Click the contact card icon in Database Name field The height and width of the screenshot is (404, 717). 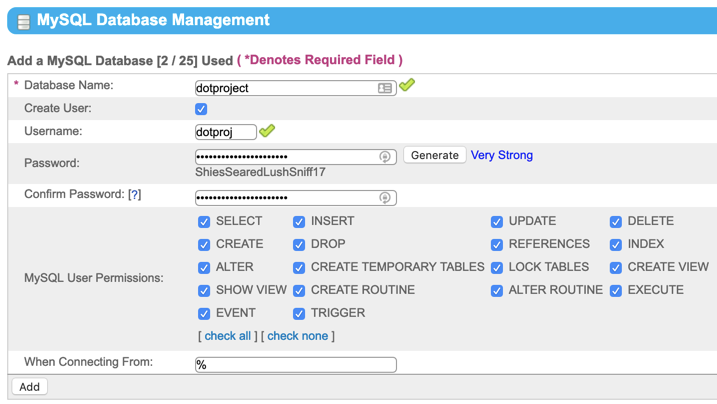coord(385,88)
